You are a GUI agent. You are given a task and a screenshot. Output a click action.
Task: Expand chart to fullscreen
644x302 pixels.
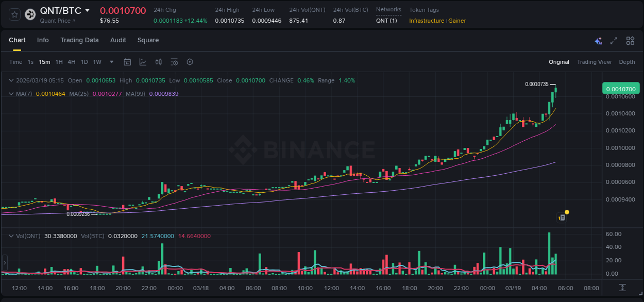614,41
